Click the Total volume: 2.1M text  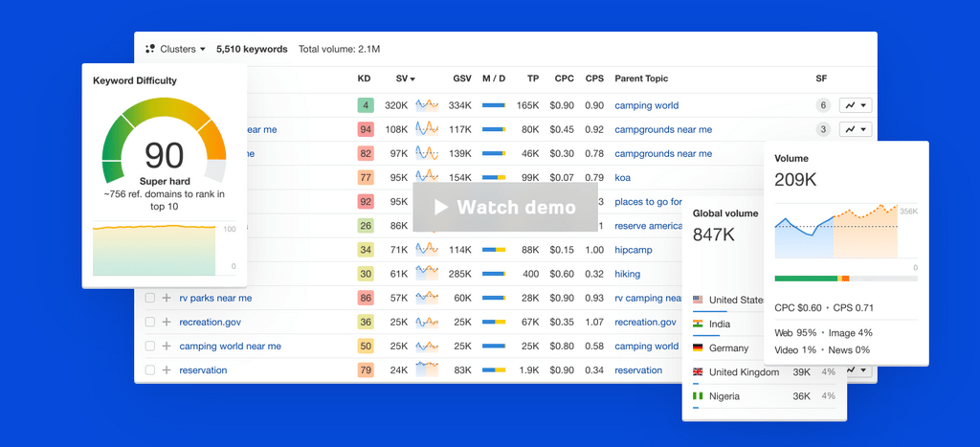340,49
